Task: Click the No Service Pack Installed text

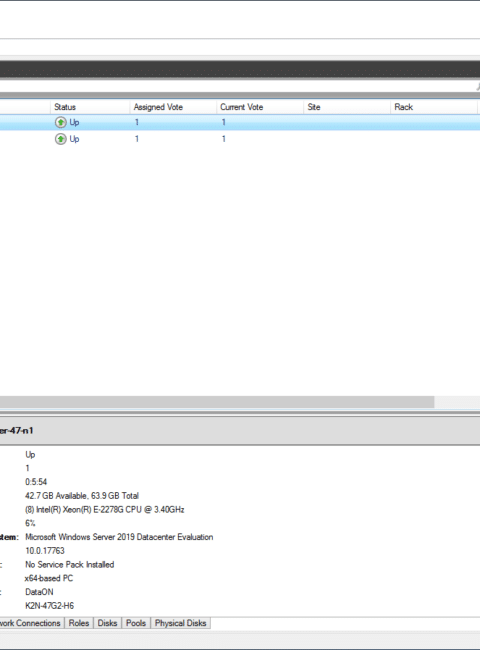Action: click(70, 564)
